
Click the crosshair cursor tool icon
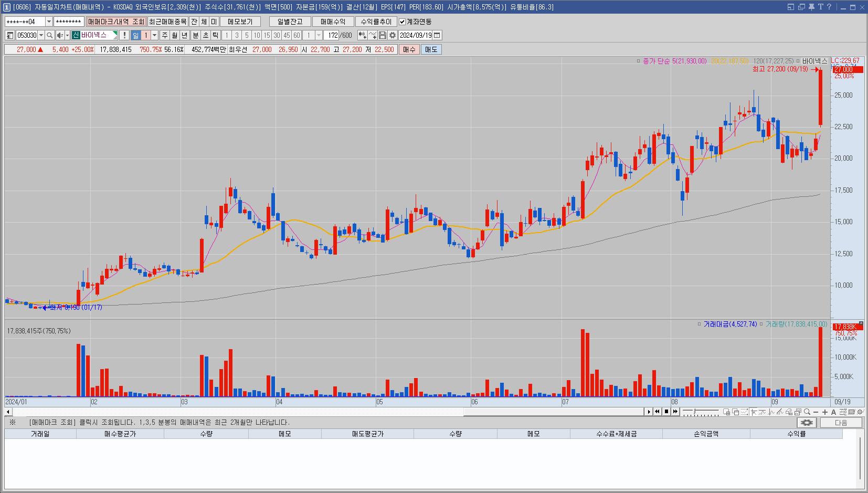[754, 412]
